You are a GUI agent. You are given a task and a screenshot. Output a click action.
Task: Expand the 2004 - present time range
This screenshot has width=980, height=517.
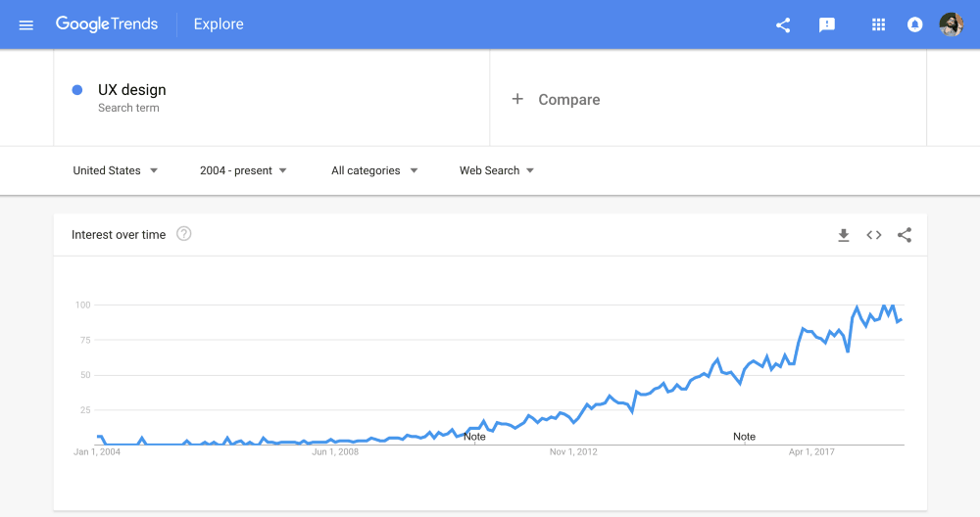click(x=243, y=170)
